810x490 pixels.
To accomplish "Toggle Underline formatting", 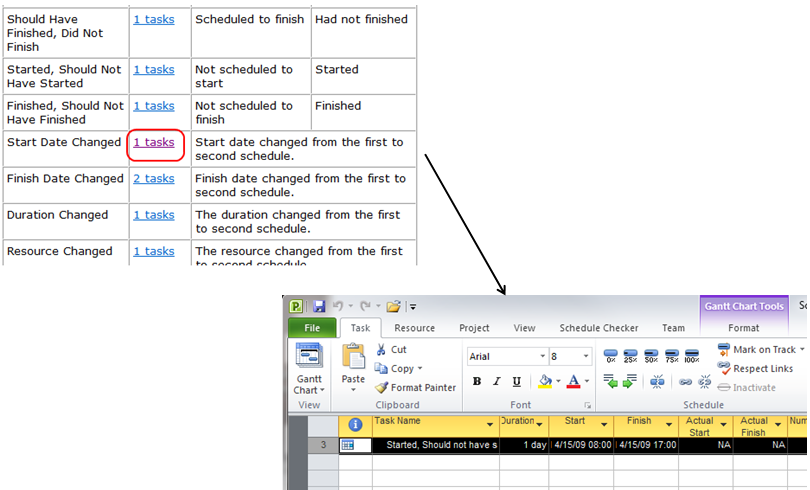I will pyautogui.click(x=516, y=381).
